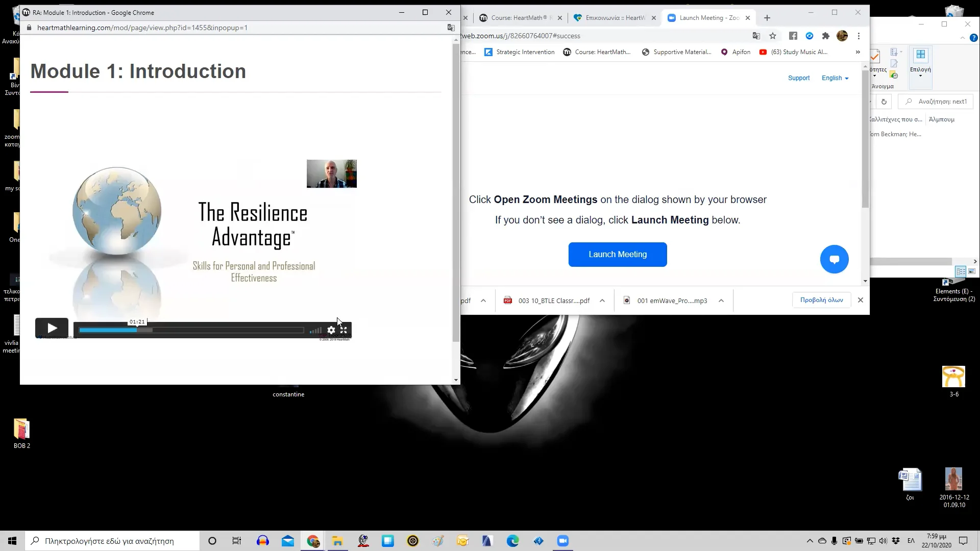Expand options for 001 emWave mp3 download
The width and height of the screenshot is (980, 551).
721,300
